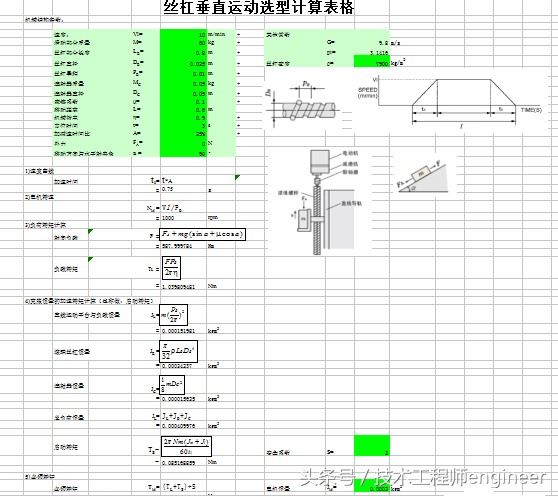Select the incline angle cell showing 90
558x496 pixels.
(x=183, y=153)
